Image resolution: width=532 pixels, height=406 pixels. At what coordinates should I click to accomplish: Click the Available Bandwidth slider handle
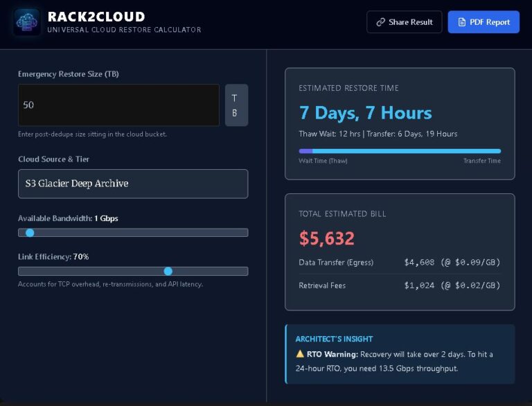coord(30,233)
